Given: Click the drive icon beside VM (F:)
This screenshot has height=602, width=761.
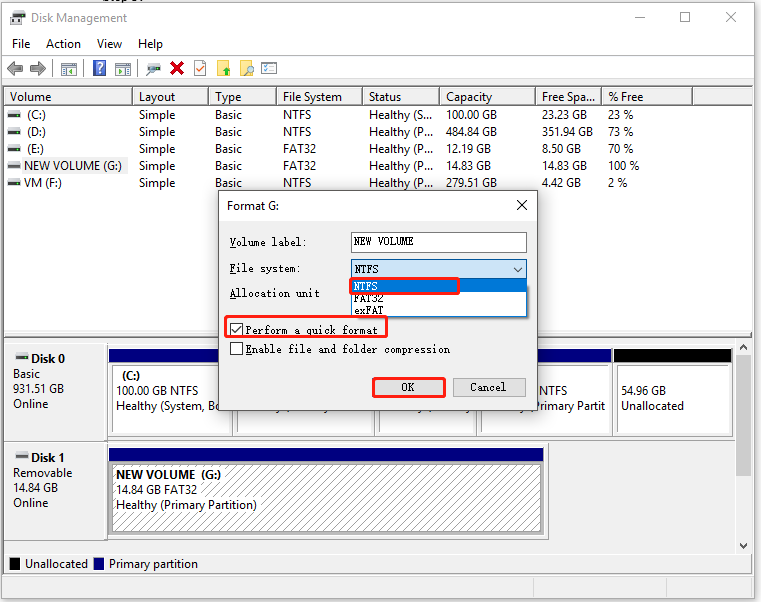Looking at the screenshot, I should coord(15,183).
